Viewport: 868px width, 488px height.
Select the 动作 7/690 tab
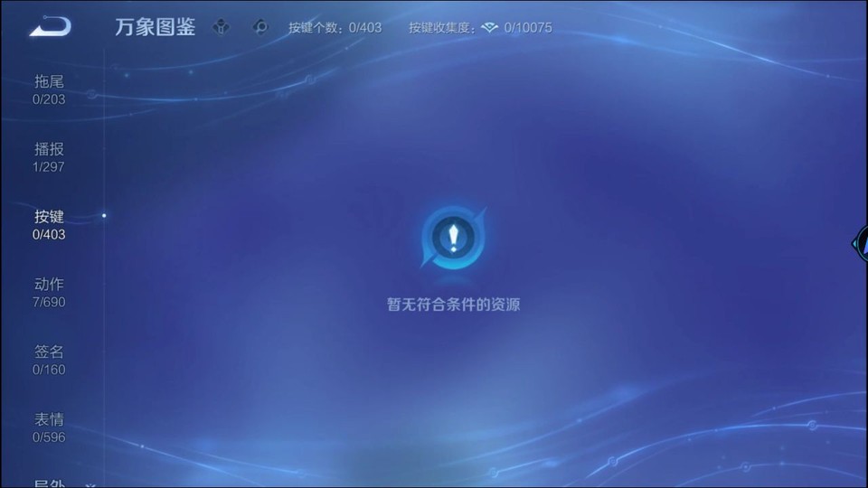tap(49, 292)
